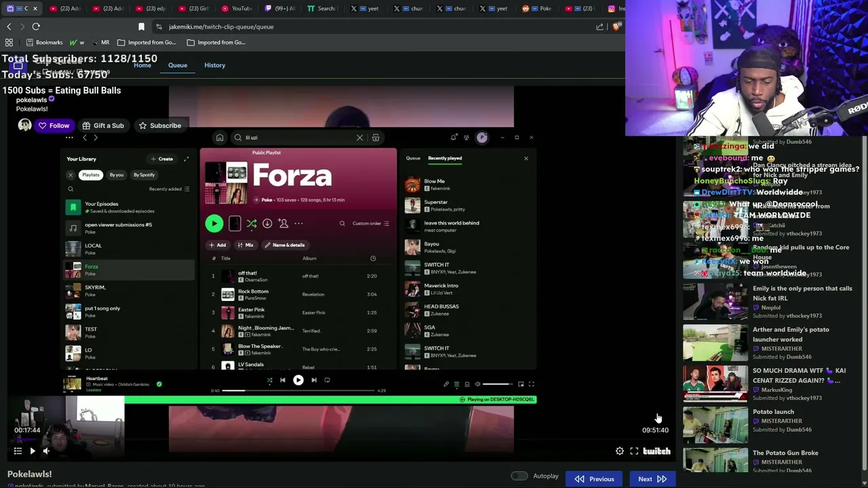
Task: Invite collaborators to the Forza playlist
Action: click(283, 223)
